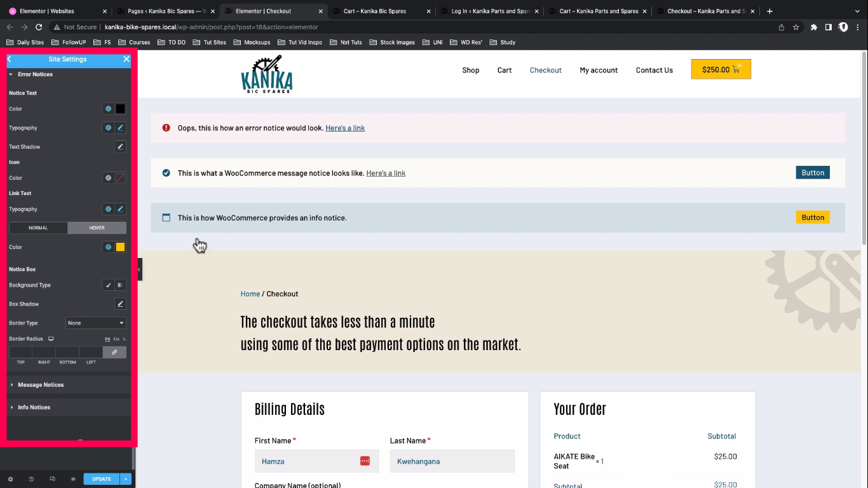Click the Border Radius Bottom field
Image resolution: width=868 pixels, height=488 pixels.
point(67,352)
